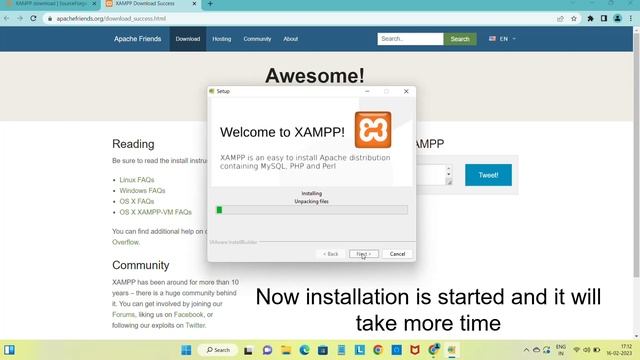The image size is (640, 360).
Task: Click the taskbar Search box
Action: click(218, 350)
